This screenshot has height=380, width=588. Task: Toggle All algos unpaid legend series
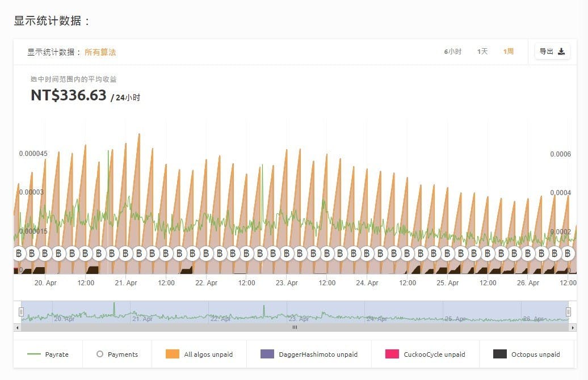199,354
